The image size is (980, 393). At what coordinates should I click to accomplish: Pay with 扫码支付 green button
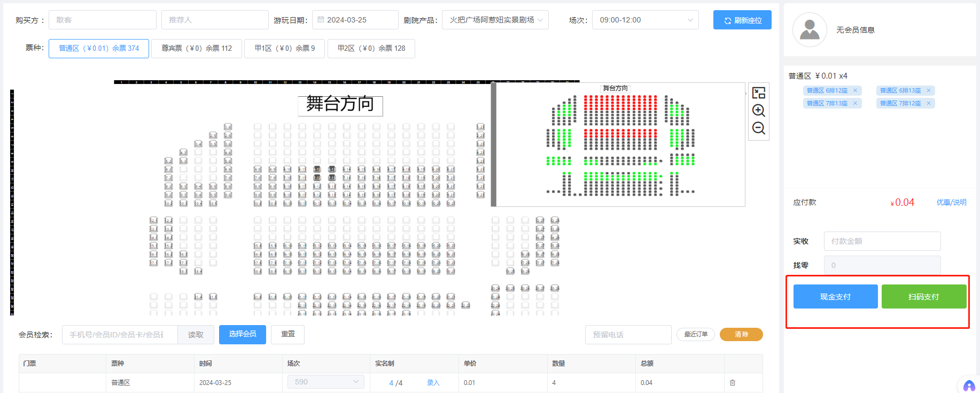[923, 297]
